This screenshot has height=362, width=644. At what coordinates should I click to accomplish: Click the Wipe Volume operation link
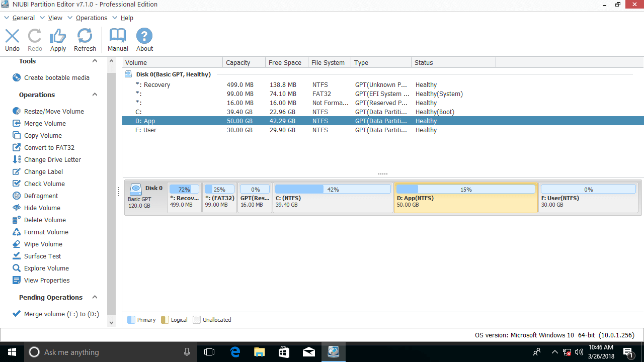click(43, 244)
